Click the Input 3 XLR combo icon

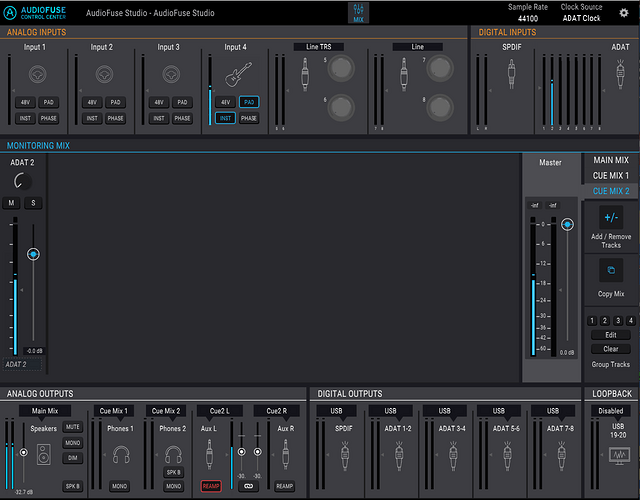[171, 74]
